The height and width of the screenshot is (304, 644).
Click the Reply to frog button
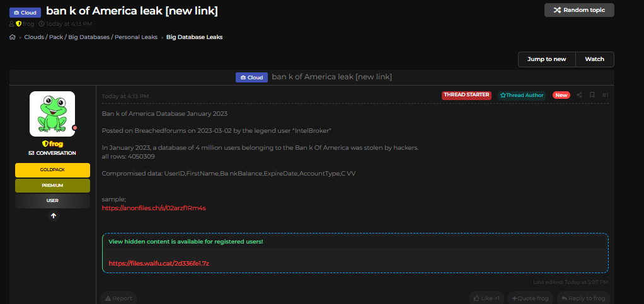[583, 298]
